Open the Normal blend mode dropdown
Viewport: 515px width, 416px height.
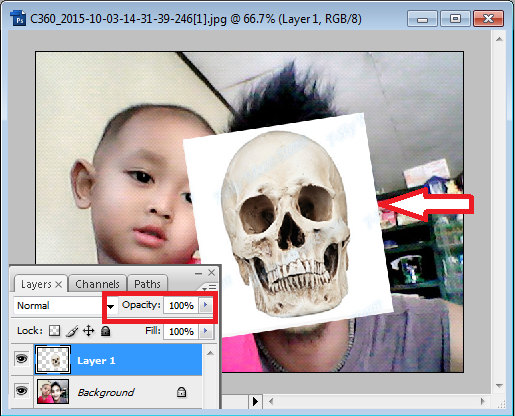pos(66,306)
